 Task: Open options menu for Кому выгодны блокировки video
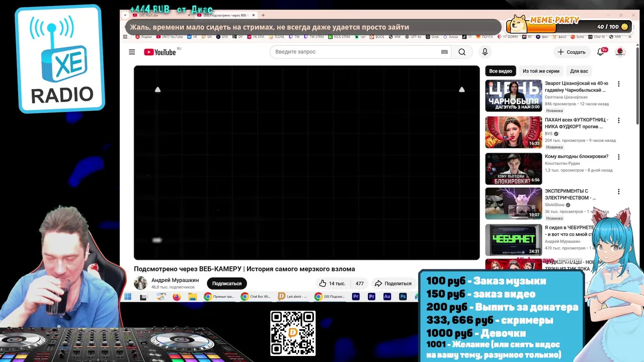619,157
